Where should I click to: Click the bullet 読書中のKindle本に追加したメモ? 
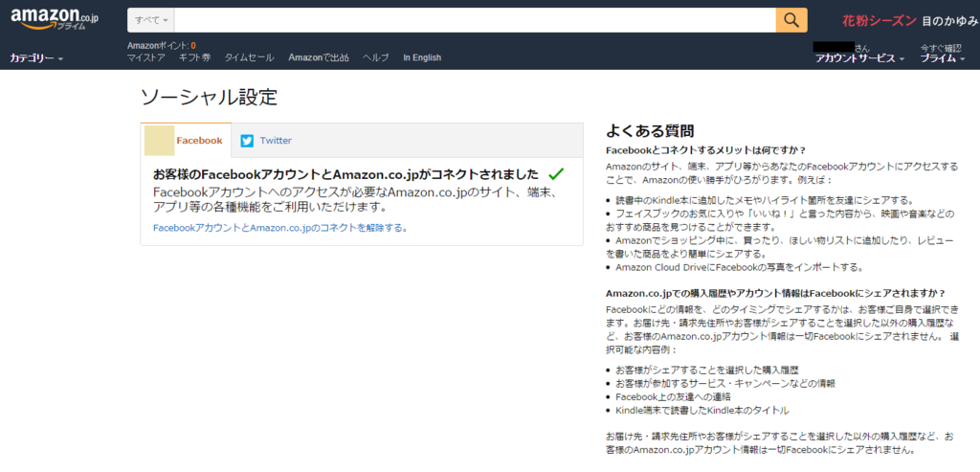[765, 201]
